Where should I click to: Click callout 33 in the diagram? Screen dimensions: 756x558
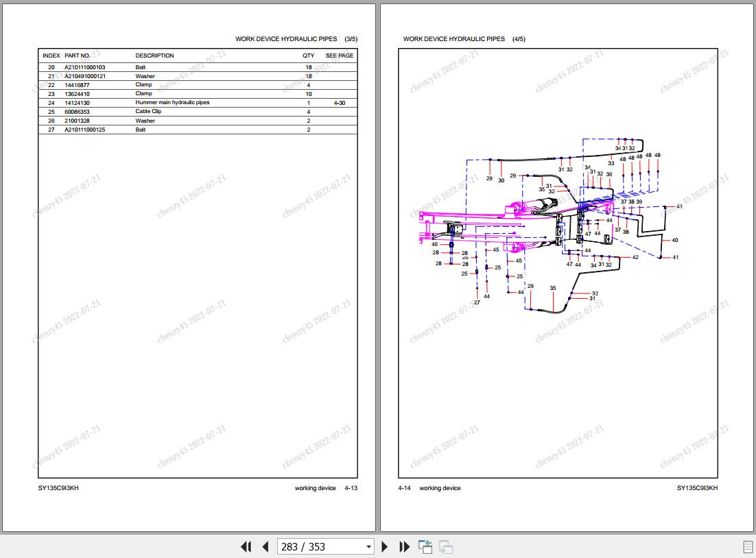[x=611, y=163]
